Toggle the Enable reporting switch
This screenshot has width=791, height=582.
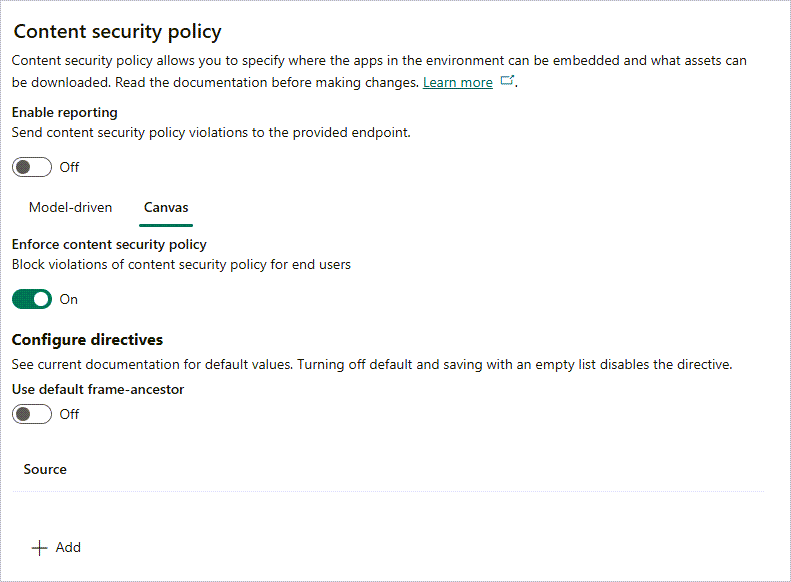point(32,167)
